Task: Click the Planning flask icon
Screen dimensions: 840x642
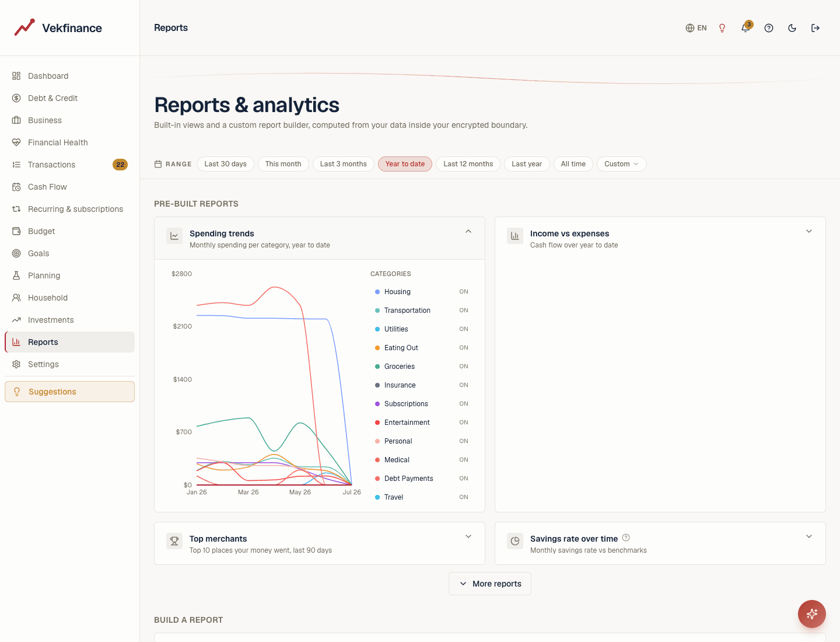Action: [16, 275]
